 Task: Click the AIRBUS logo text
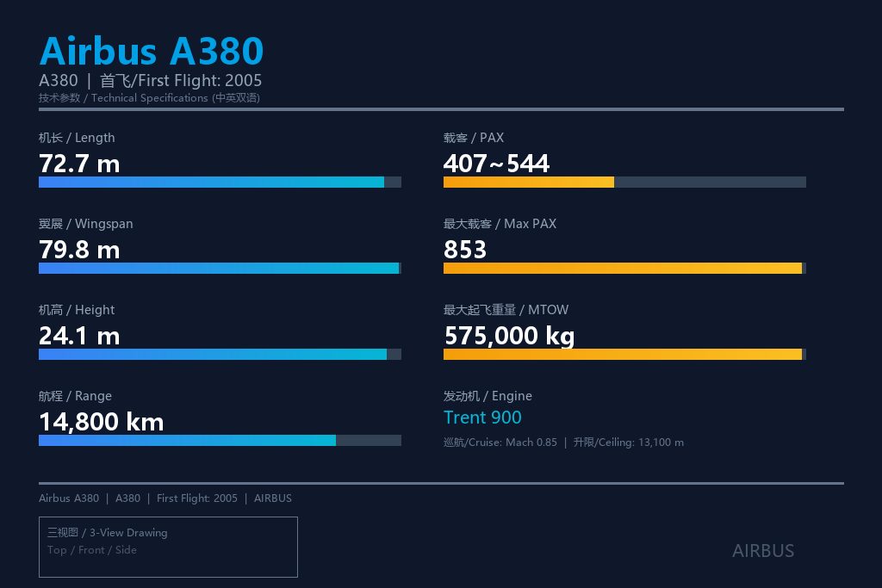coord(763,551)
